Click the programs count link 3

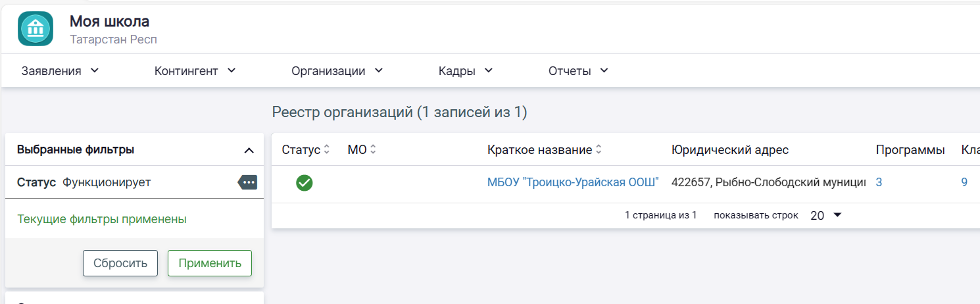pyautogui.click(x=879, y=182)
